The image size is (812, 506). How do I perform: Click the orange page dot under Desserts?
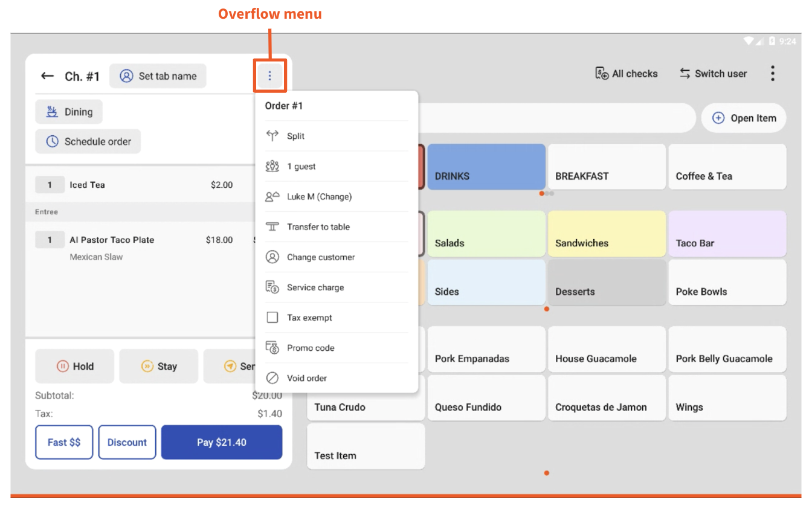point(547,309)
